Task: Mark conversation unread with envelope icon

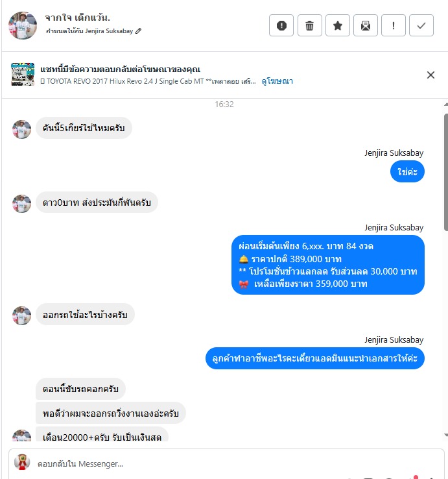Action: pyautogui.click(x=365, y=25)
